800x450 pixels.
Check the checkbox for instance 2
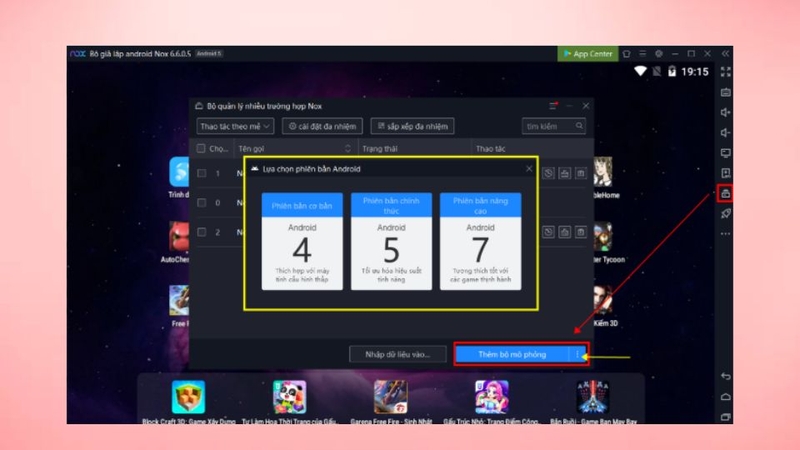(x=202, y=232)
